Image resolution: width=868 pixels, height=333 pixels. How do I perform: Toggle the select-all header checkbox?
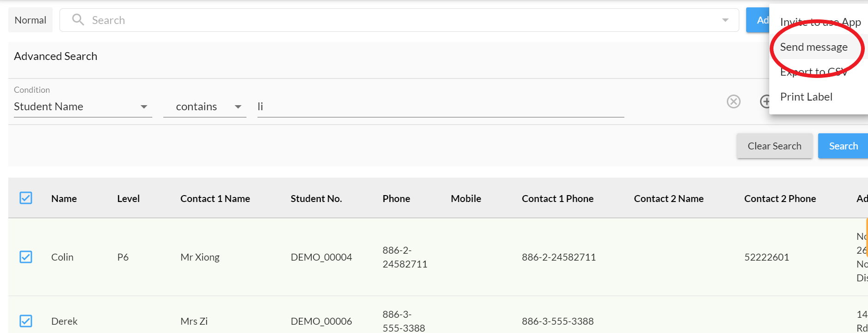click(26, 198)
